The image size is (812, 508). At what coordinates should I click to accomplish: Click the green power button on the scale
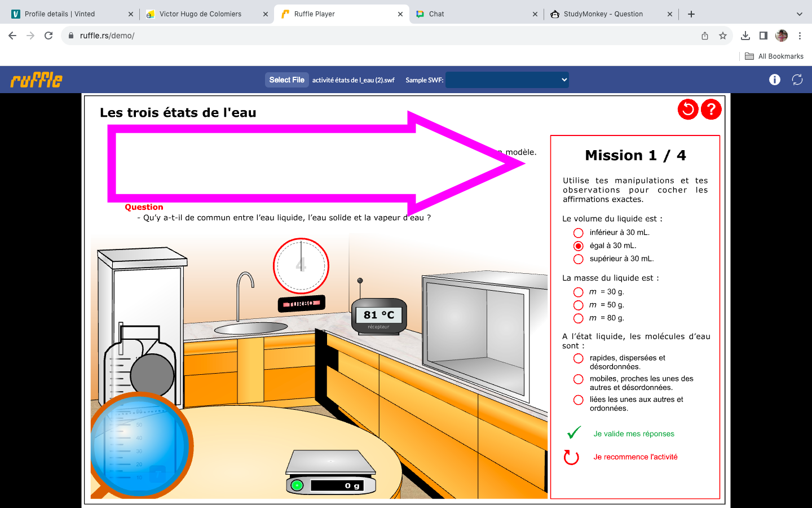click(x=297, y=485)
